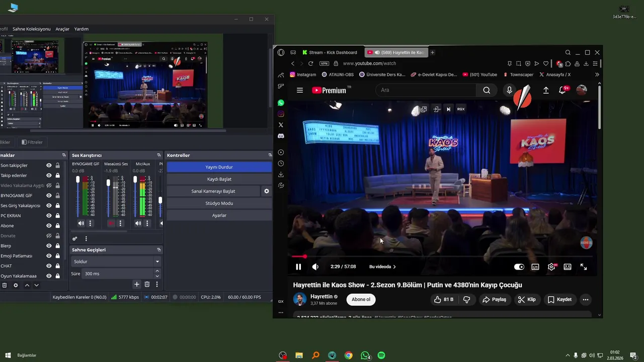
Task: Open Mic/Aux mixer options menu
Action: pyautogui.click(x=147, y=223)
